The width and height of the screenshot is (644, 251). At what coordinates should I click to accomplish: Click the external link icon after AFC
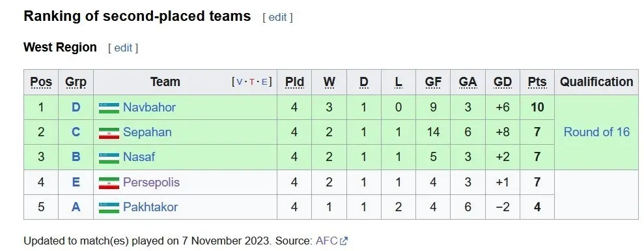344,241
